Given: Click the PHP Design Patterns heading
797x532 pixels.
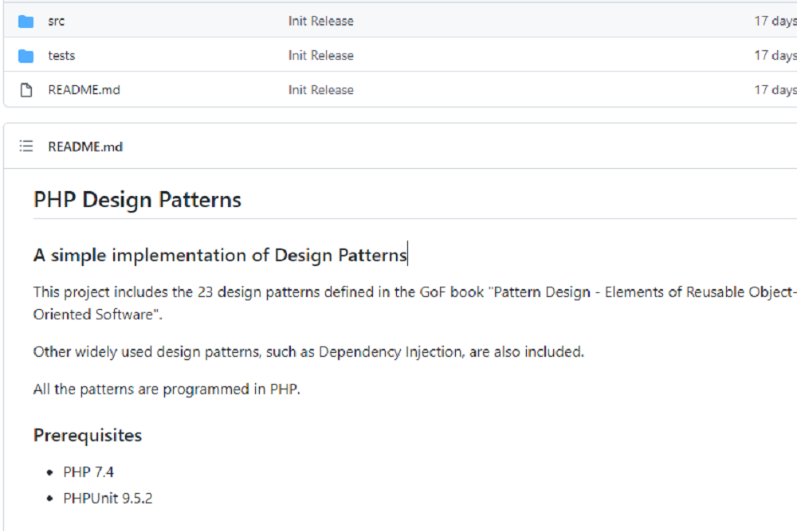Looking at the screenshot, I should [137, 199].
